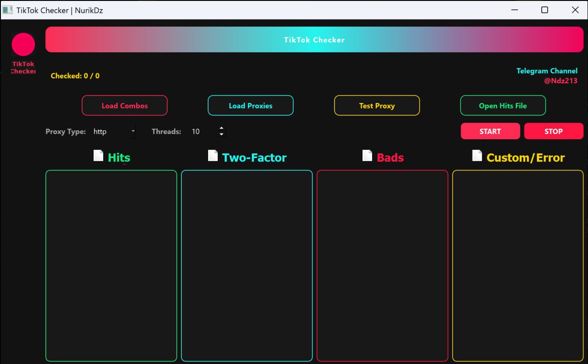Close the TikTok Checker window
This screenshot has height=364, width=588.
(x=575, y=10)
